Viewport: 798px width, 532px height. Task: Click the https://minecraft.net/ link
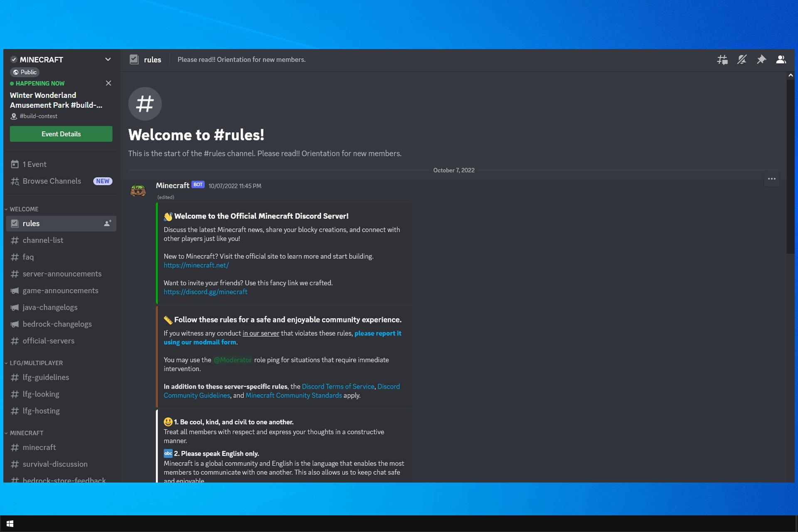coord(196,265)
